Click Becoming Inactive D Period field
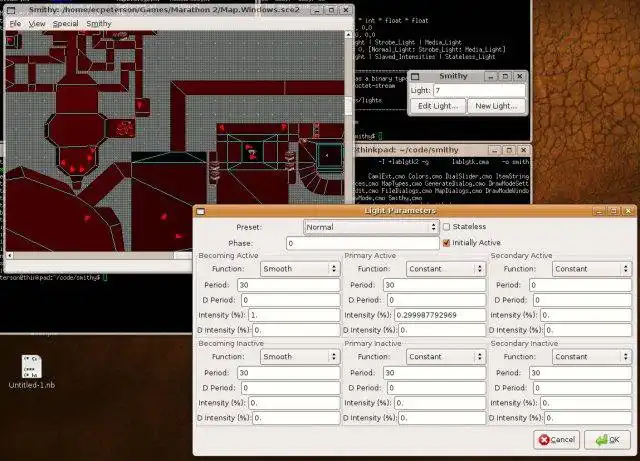This screenshot has height=461, width=640. (x=290, y=388)
